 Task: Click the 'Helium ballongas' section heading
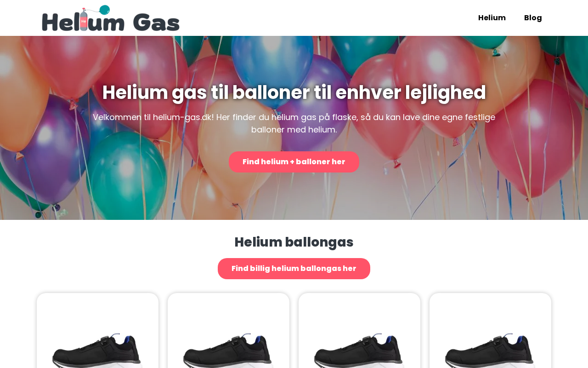pyautogui.click(x=294, y=242)
